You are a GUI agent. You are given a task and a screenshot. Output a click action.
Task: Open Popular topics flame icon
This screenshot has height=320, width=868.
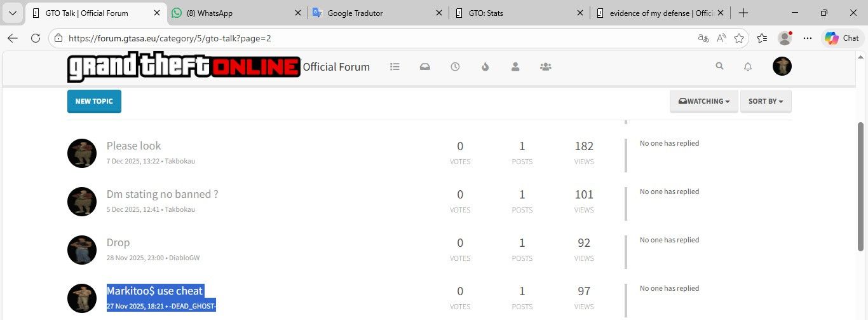[x=485, y=66]
